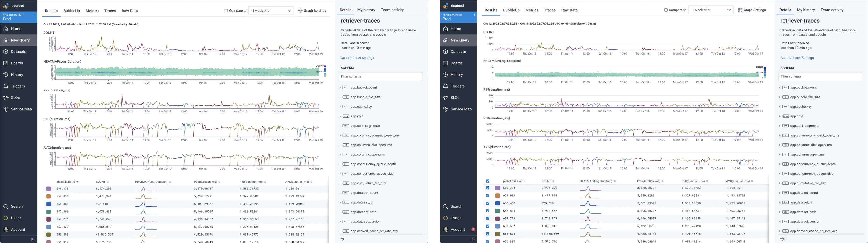
Task: Click the blue color swatch for build 658,488 in the left window
Action: (x=49, y=204)
